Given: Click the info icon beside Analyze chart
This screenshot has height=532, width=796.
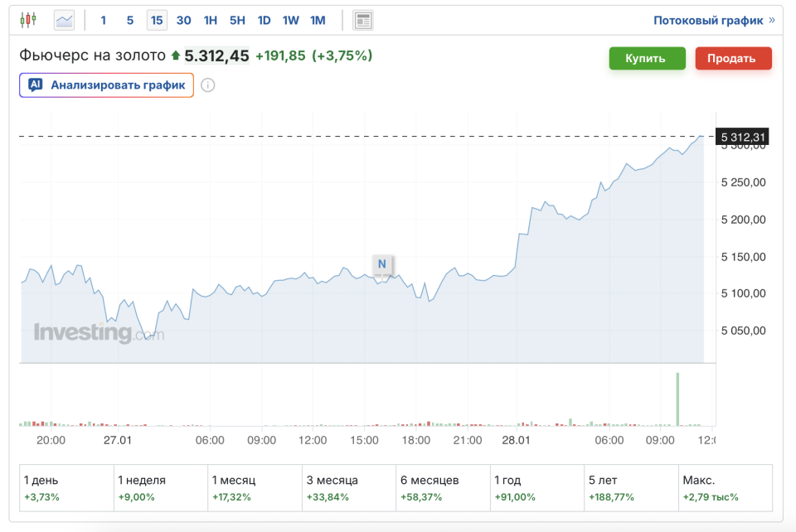Looking at the screenshot, I should tap(208, 85).
